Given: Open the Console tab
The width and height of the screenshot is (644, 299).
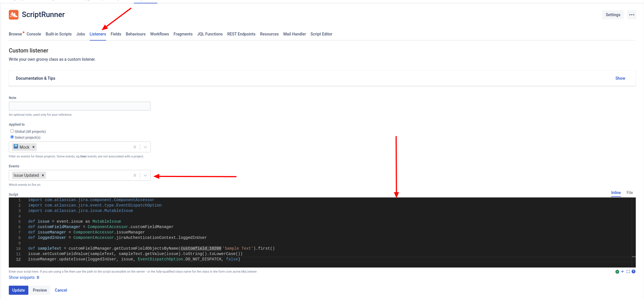Looking at the screenshot, I should [x=34, y=34].
